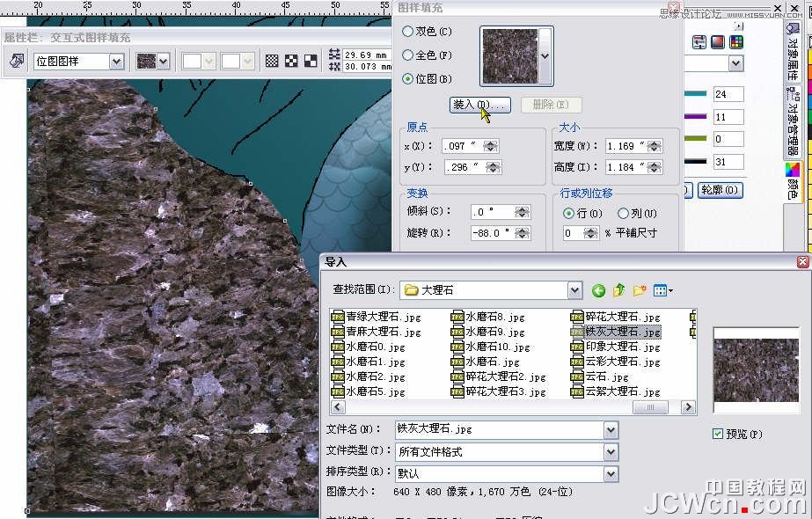812x519 pixels.
Task: Open the view mode icon in the import dialog
Action: tap(660, 290)
